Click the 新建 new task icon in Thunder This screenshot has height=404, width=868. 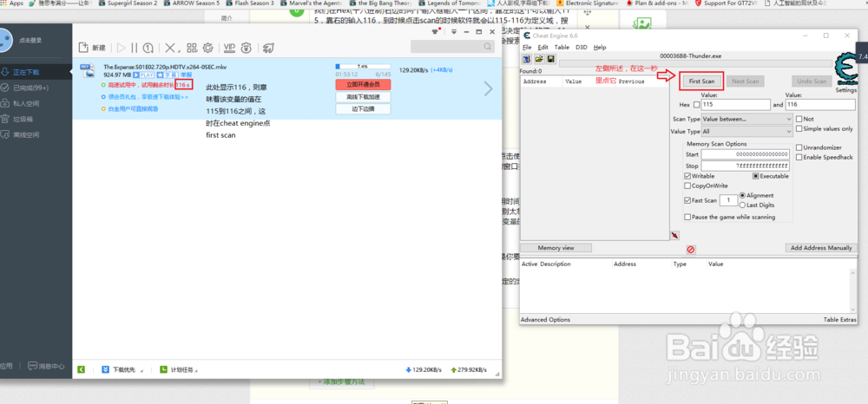[x=83, y=48]
